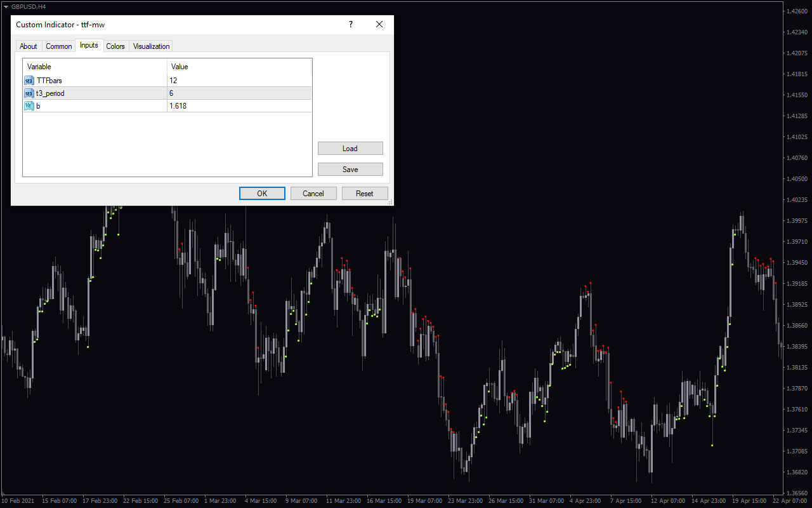Click the TTFbars integer variable icon
812x508 pixels.
coord(29,81)
